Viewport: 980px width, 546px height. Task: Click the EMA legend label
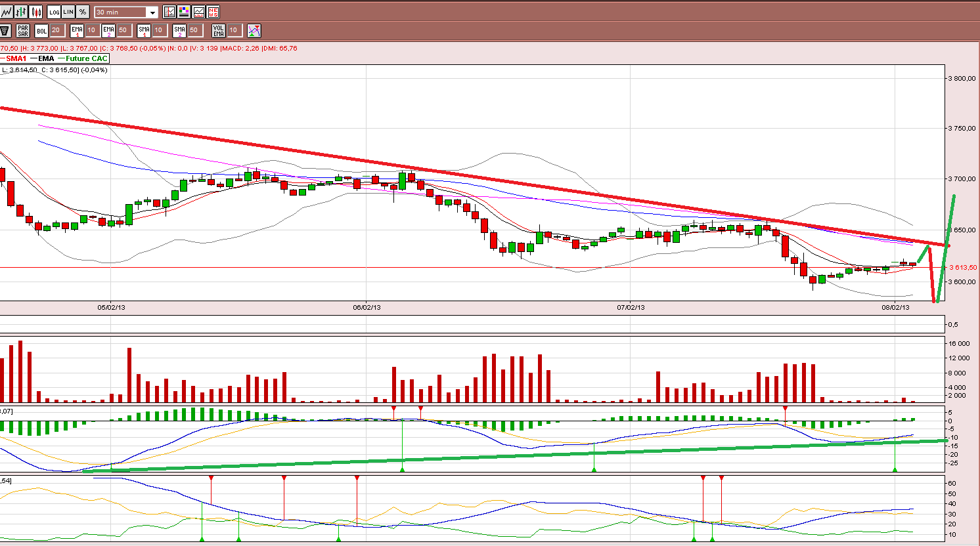[x=46, y=58]
